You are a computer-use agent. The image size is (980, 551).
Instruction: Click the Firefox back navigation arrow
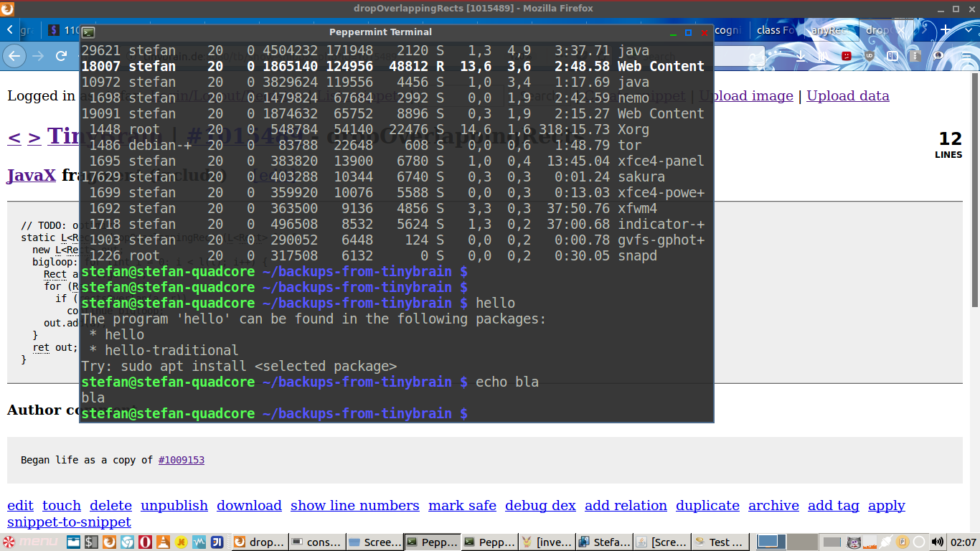tap(15, 56)
